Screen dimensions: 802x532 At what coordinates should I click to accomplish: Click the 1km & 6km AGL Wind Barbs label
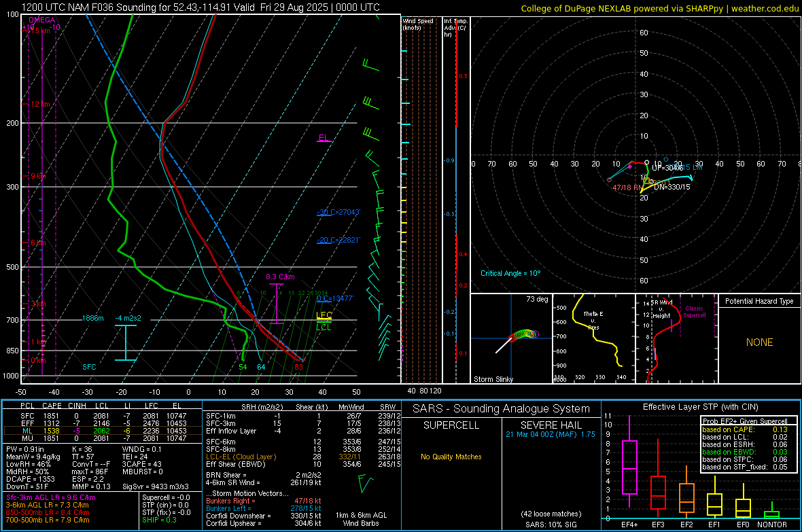[x=361, y=519]
